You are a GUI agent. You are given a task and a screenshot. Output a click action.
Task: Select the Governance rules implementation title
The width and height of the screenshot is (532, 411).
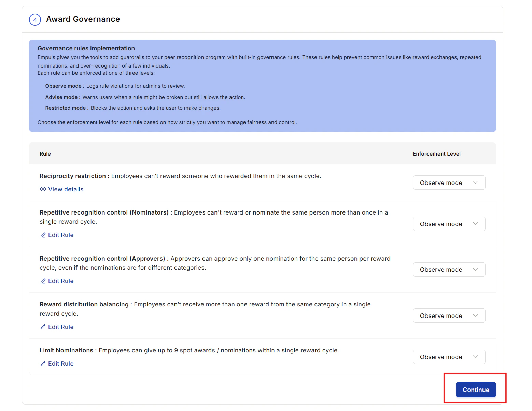(86, 48)
